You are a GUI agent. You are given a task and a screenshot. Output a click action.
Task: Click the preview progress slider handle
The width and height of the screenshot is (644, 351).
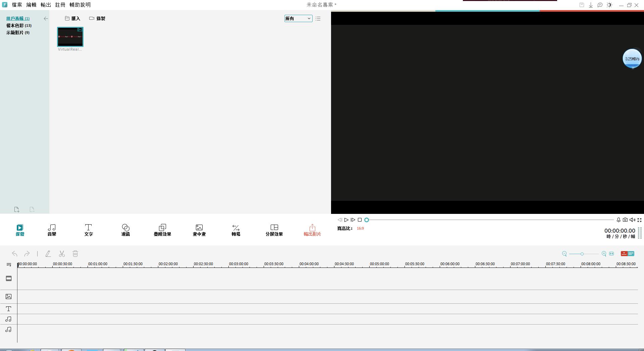click(367, 220)
